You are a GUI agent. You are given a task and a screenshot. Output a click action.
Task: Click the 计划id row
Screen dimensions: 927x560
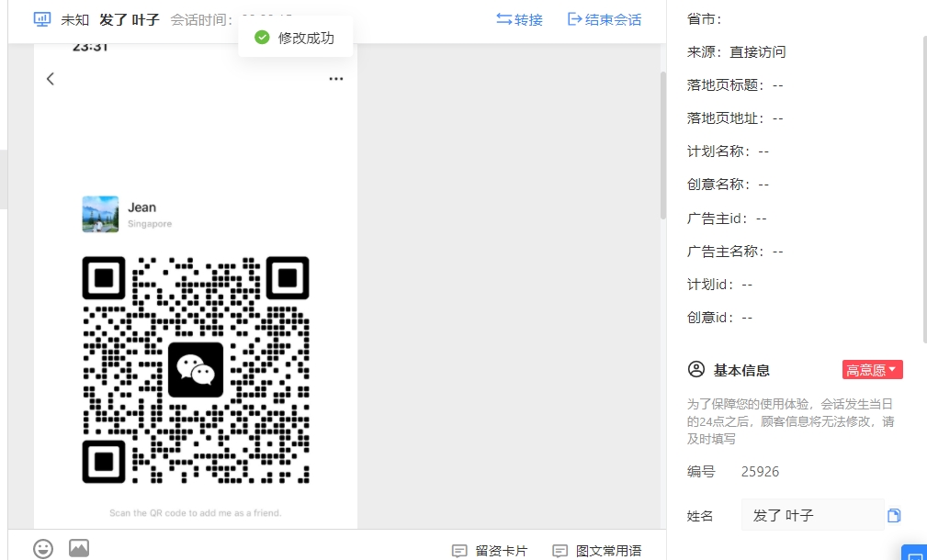(719, 285)
